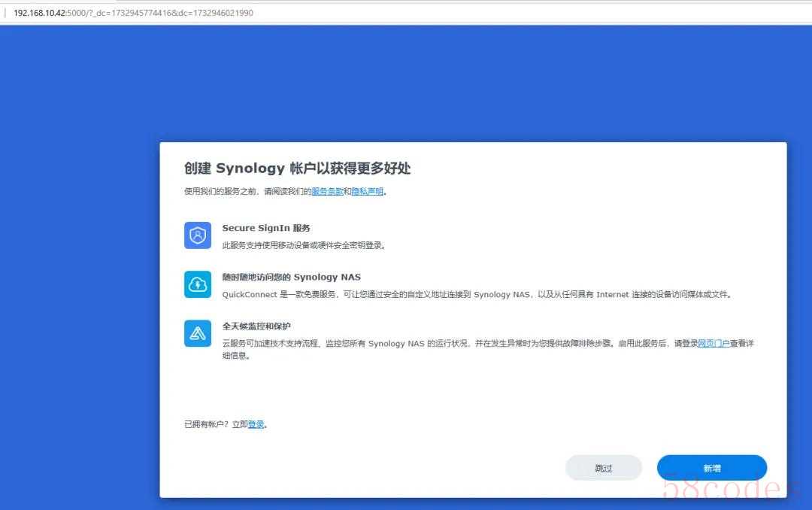Viewport: 812px width, 510px height.
Task: Click the 已拥有帐户？ text
Action: tap(207, 425)
